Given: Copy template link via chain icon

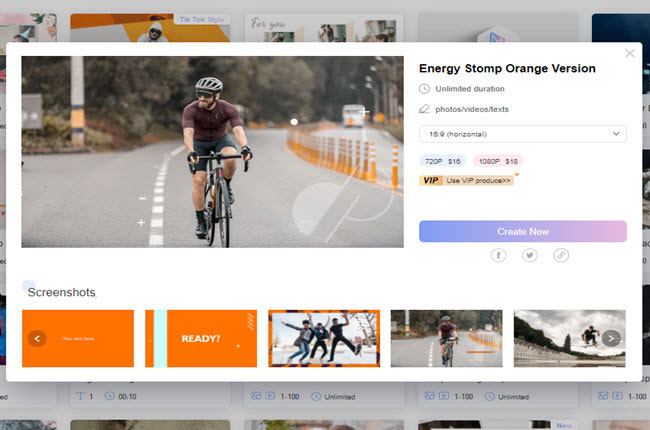Looking at the screenshot, I should pyautogui.click(x=561, y=255).
